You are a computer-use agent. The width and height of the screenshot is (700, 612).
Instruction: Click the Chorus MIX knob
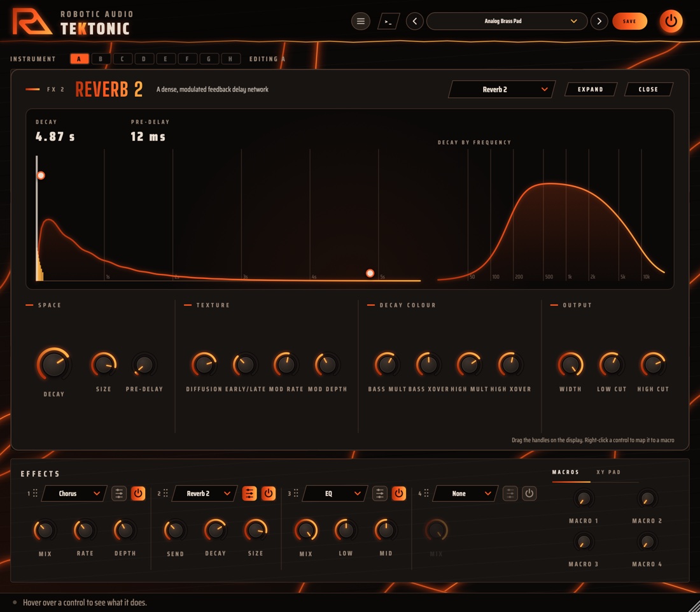click(x=45, y=530)
